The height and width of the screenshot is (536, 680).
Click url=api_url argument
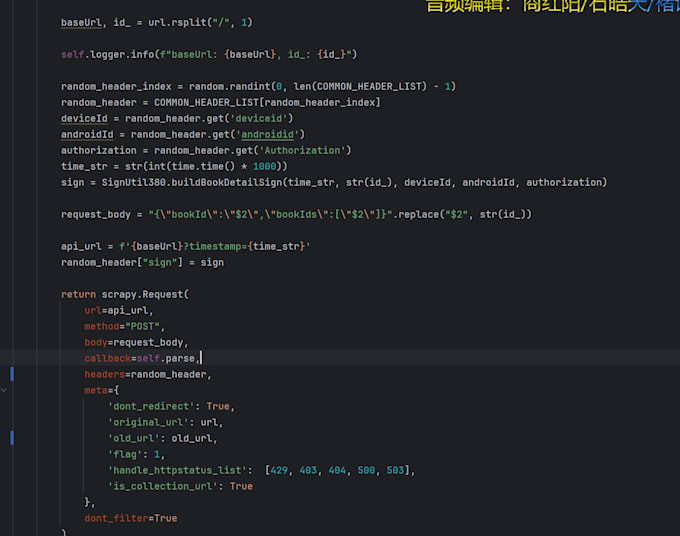click(x=116, y=310)
